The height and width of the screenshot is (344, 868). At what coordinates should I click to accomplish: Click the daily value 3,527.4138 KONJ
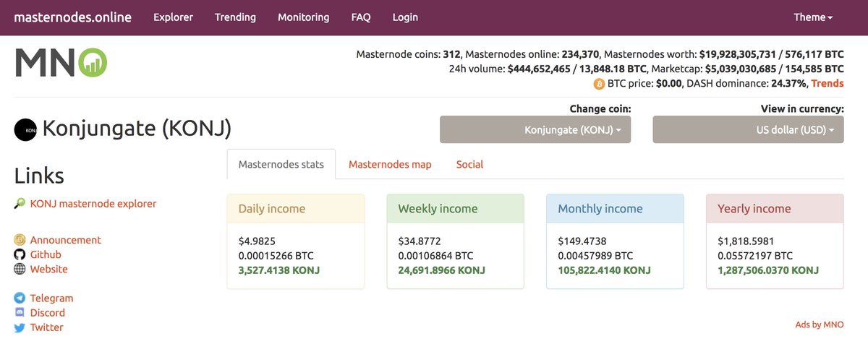click(x=278, y=270)
